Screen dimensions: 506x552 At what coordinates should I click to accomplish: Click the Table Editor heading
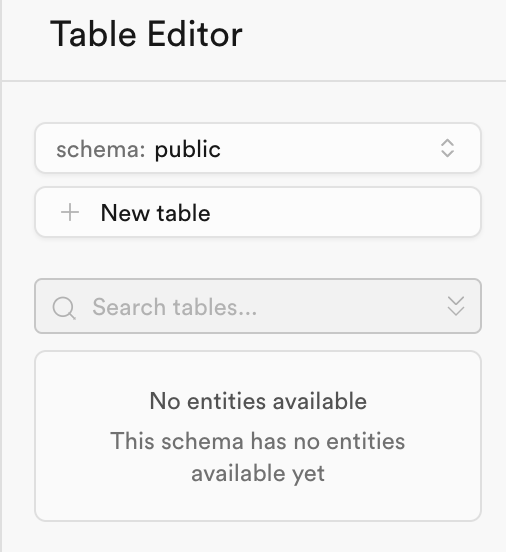(146, 34)
